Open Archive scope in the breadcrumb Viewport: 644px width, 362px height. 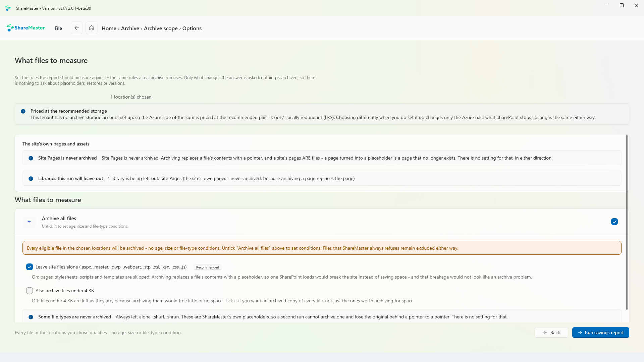161,28
